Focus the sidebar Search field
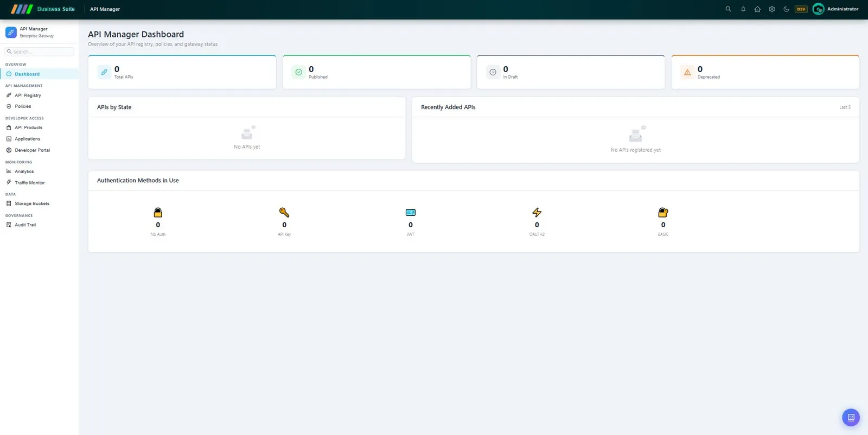 (x=39, y=52)
